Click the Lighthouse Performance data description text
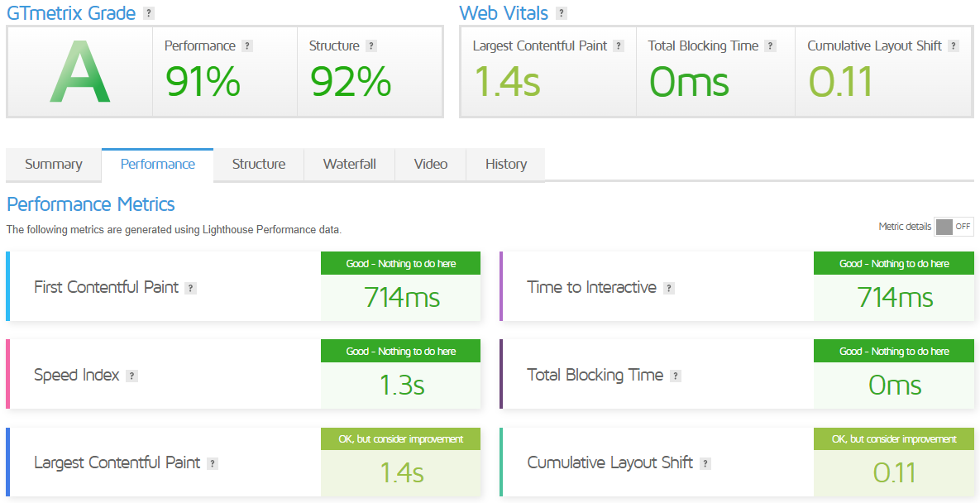Screen dimensions: 980x503 pyautogui.click(x=174, y=230)
